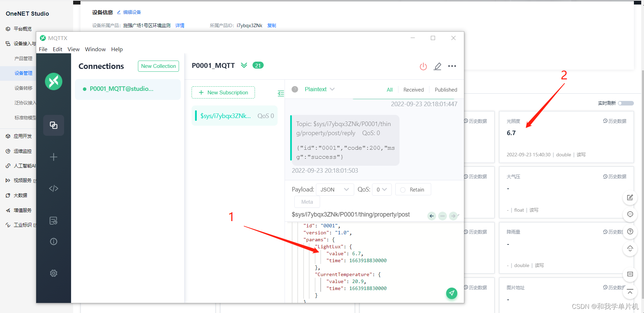The width and height of the screenshot is (644, 313).
Task: Click the unread count badge 21
Action: pyautogui.click(x=258, y=65)
